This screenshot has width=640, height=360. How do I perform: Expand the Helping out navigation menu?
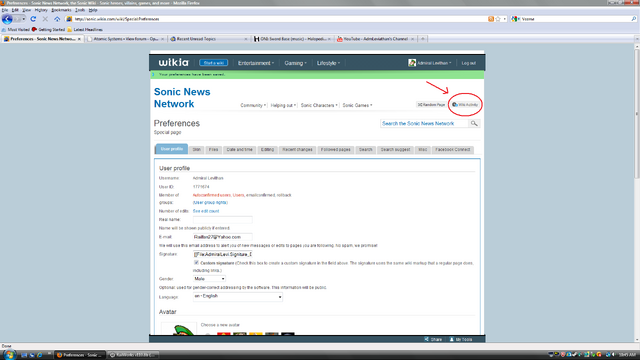[x=283, y=105]
